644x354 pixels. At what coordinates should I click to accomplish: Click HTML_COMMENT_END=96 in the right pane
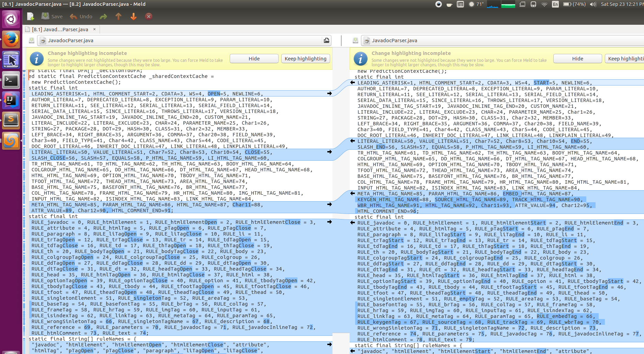387,211
